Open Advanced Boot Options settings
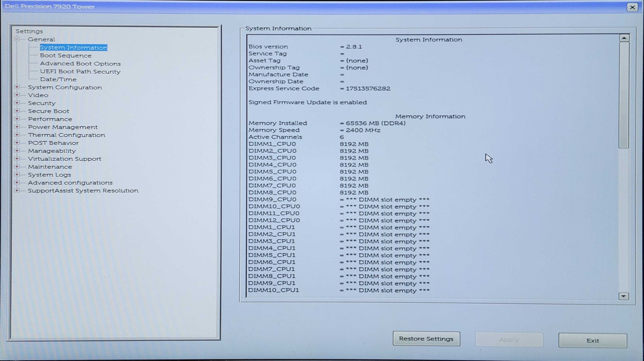The height and width of the screenshot is (361, 644). tap(80, 63)
